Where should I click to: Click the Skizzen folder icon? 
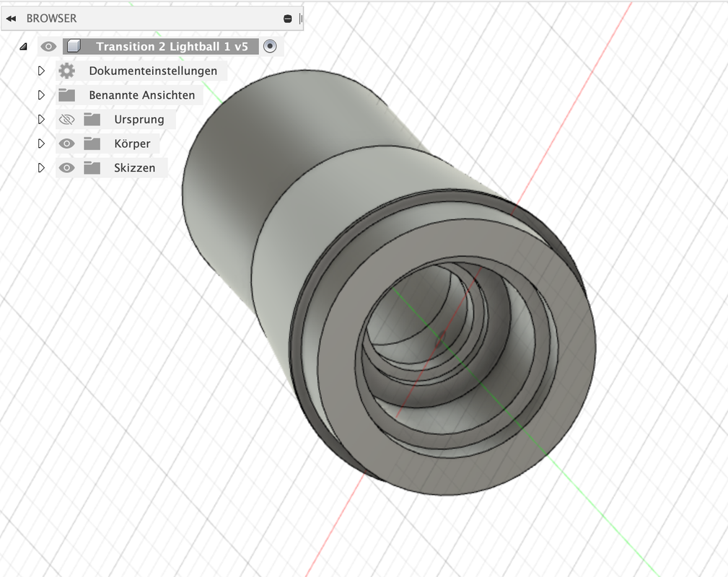coord(92,167)
